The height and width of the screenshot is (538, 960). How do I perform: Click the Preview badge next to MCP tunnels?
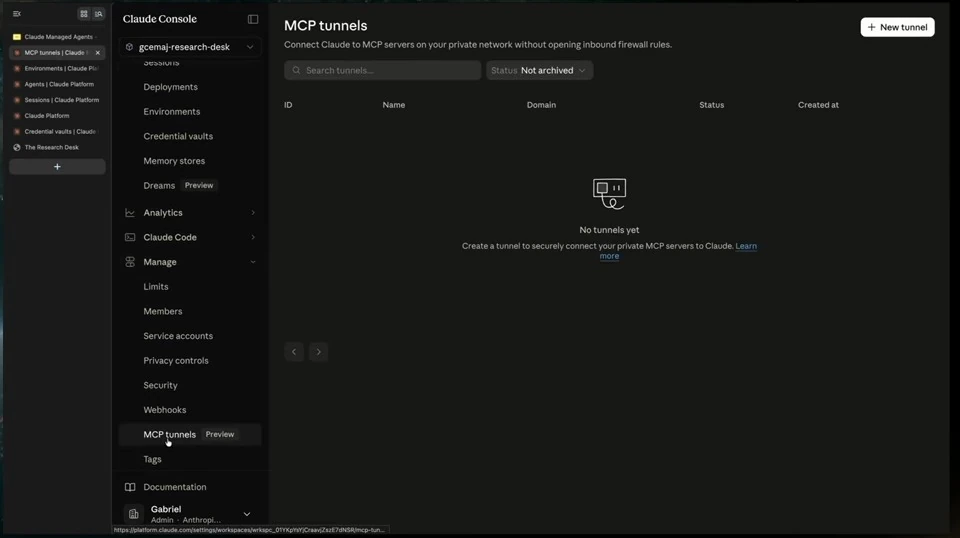(x=220, y=435)
